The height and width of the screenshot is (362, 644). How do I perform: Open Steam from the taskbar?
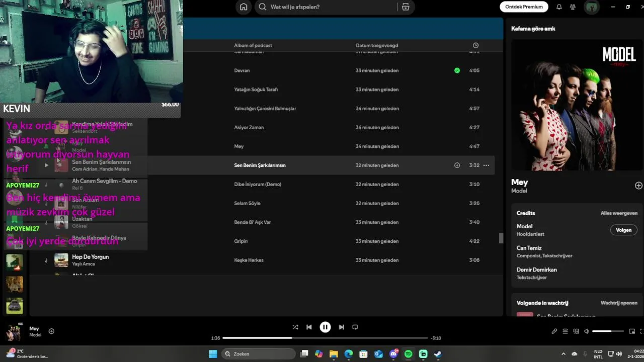click(438, 354)
